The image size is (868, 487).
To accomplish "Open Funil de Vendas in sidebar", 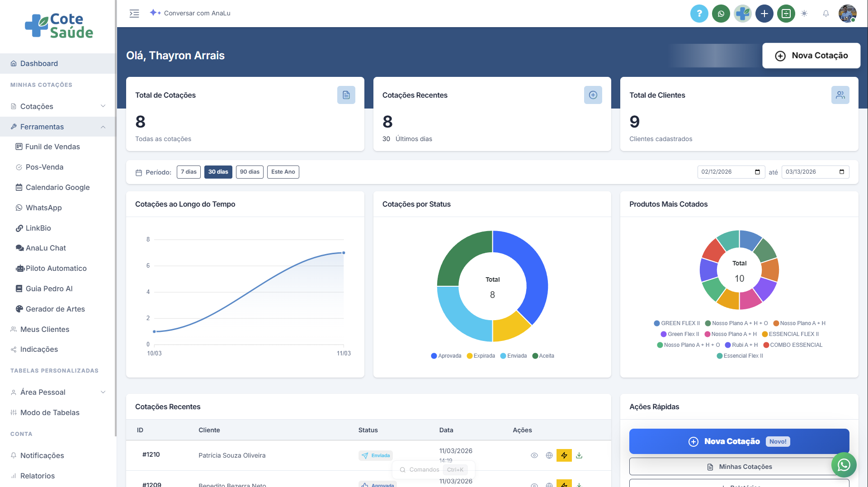I will 52,147.
